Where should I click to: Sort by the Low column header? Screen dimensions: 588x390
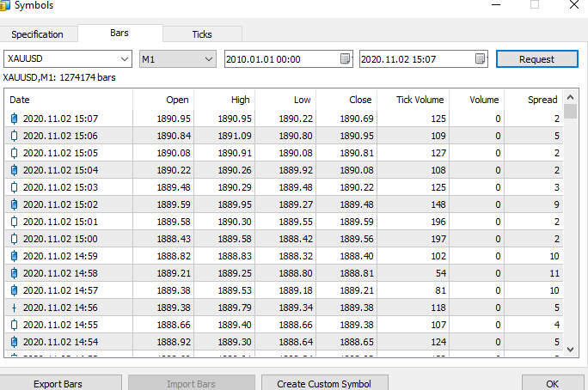pyautogui.click(x=285, y=100)
